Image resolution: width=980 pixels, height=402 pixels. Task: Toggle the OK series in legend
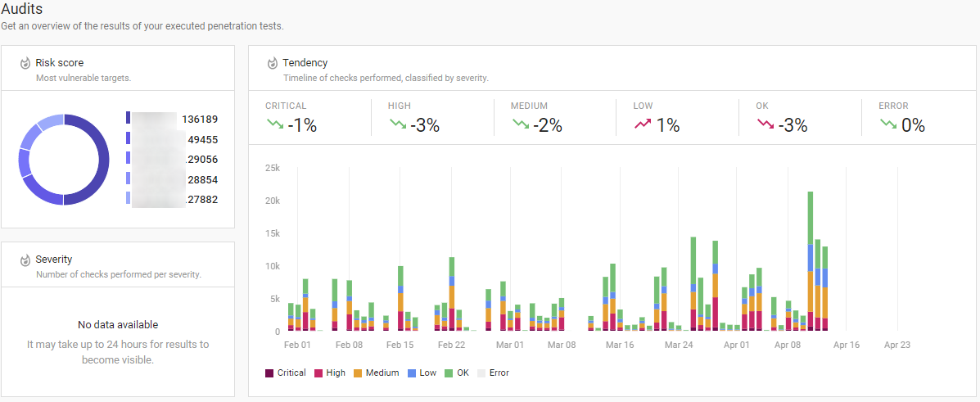click(458, 373)
